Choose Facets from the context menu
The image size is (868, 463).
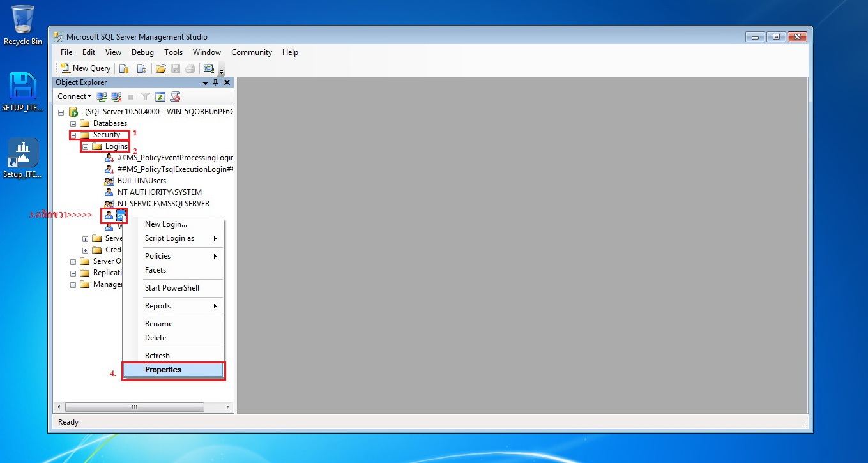coord(173,270)
